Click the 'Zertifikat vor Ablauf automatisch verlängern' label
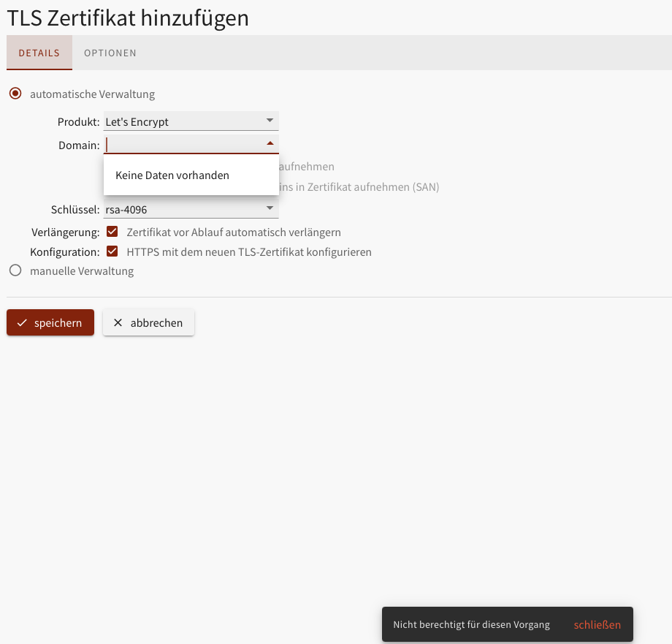This screenshot has height=644, width=672. [x=234, y=232]
